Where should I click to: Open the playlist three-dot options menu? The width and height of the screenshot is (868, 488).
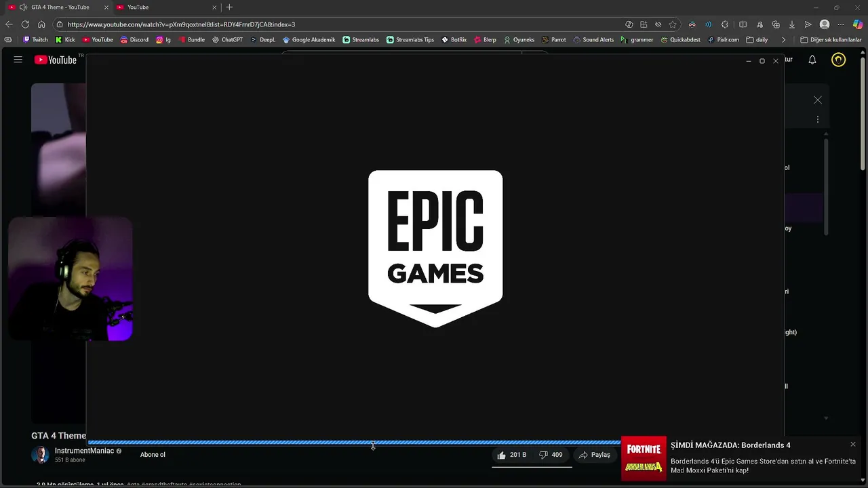(818, 119)
